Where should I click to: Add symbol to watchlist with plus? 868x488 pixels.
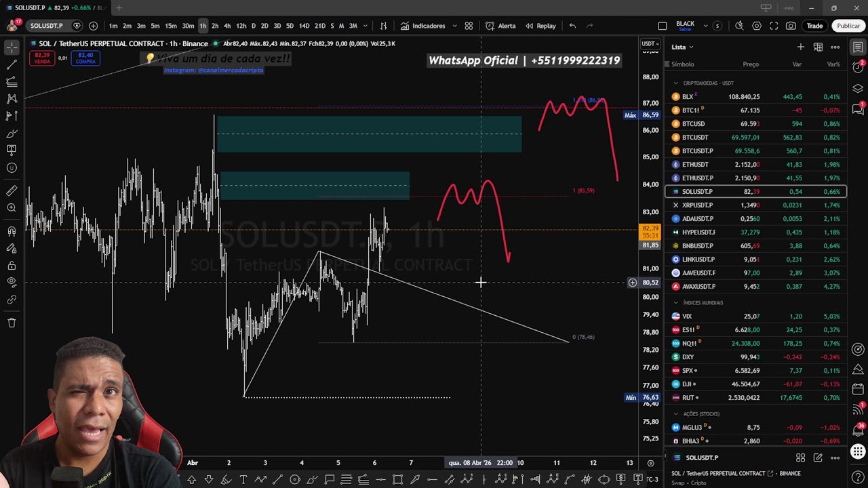pos(801,47)
